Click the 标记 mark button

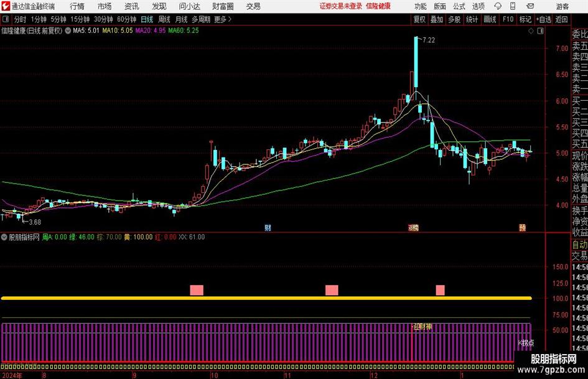tap(525, 19)
